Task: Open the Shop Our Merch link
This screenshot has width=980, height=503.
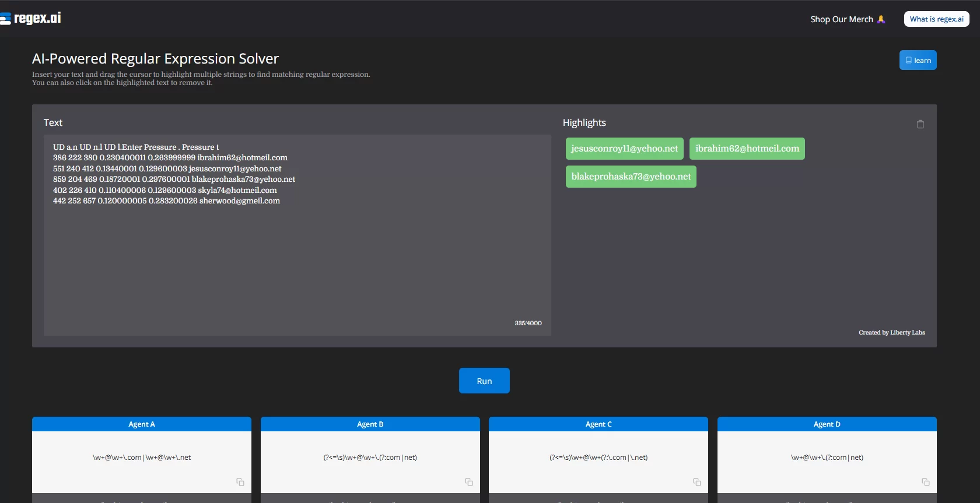Action: point(847,19)
